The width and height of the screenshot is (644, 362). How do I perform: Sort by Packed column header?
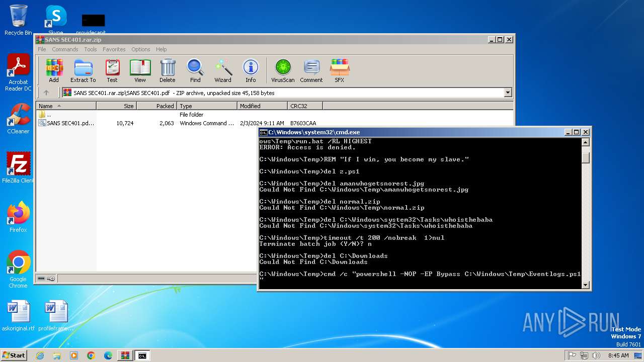coord(156,106)
